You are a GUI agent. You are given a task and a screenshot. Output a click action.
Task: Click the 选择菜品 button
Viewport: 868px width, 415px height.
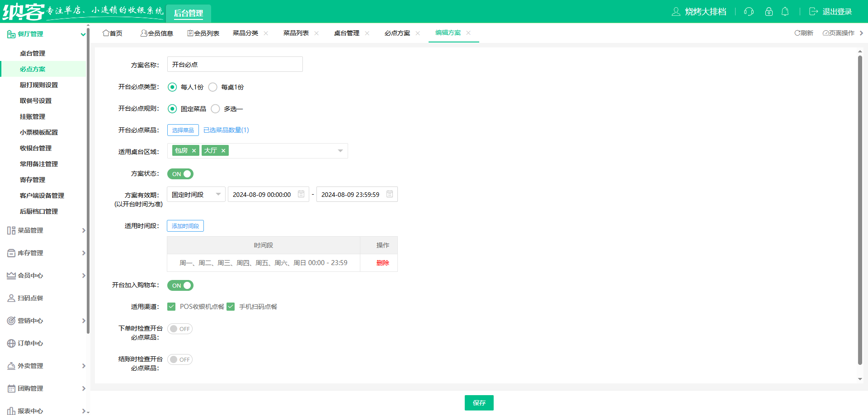[183, 130]
